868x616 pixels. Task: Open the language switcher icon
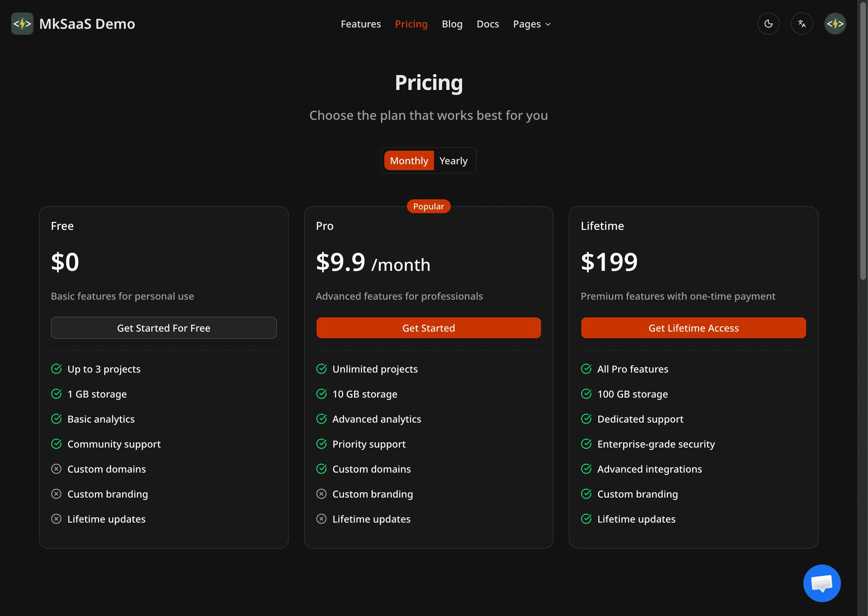[802, 24]
